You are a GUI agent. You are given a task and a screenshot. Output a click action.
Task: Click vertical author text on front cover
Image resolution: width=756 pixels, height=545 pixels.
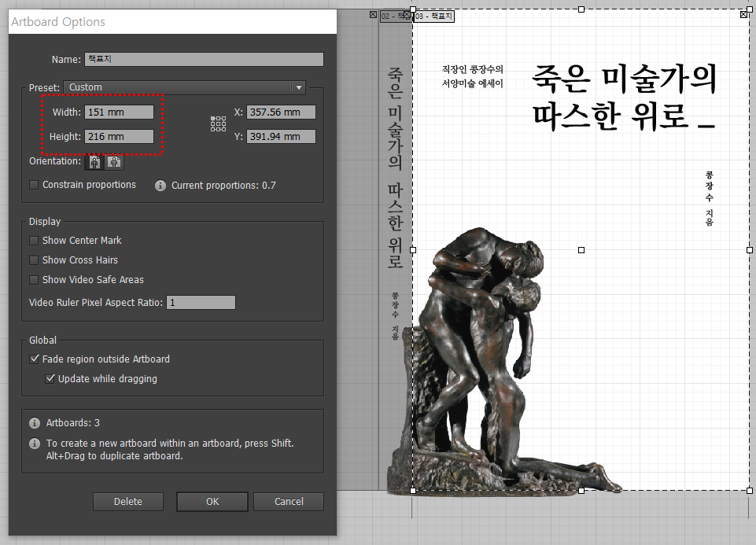710,198
